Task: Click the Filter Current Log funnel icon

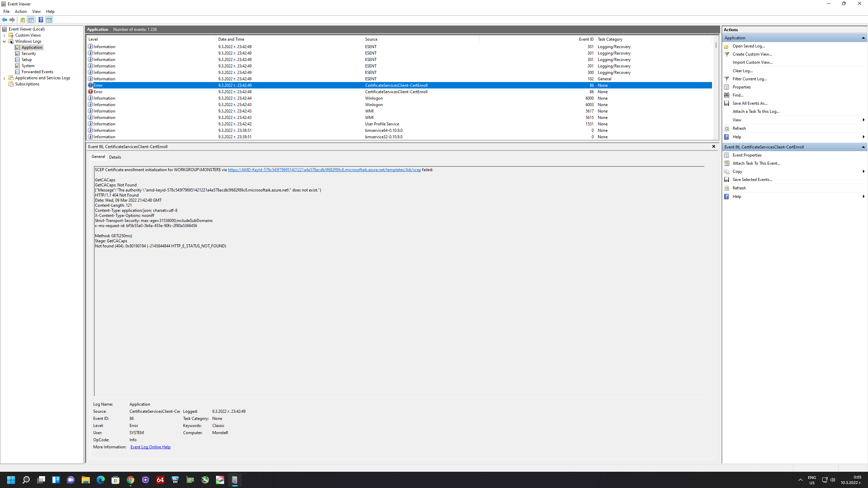Action: (727, 79)
